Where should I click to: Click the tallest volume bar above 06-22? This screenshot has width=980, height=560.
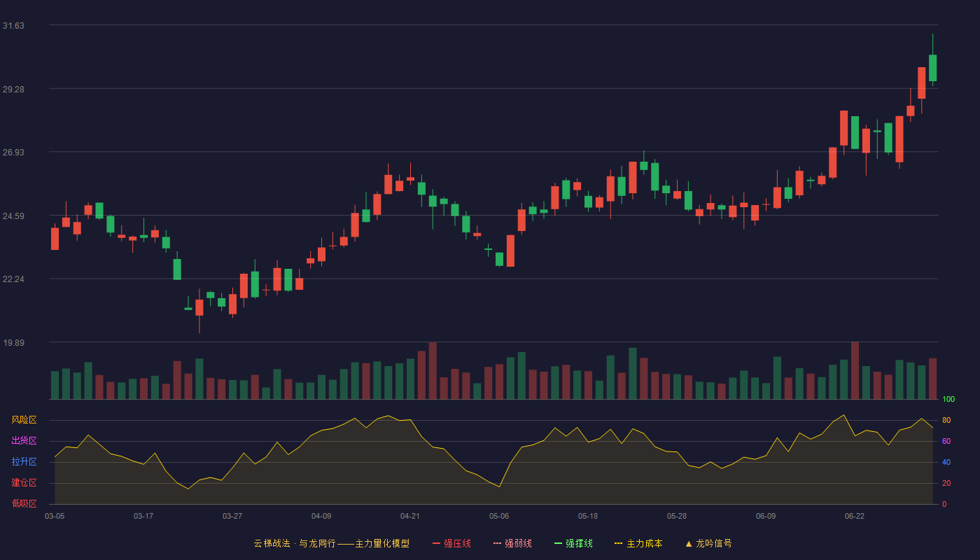[x=855, y=370]
